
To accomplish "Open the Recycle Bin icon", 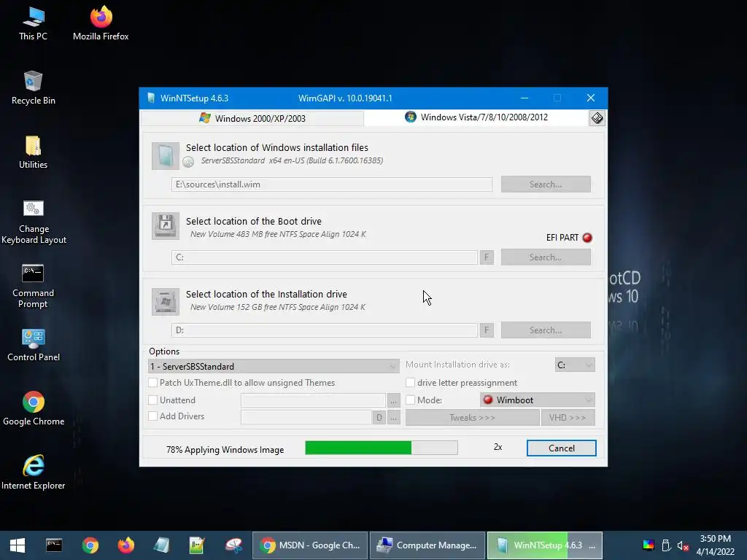I will 34,87.
